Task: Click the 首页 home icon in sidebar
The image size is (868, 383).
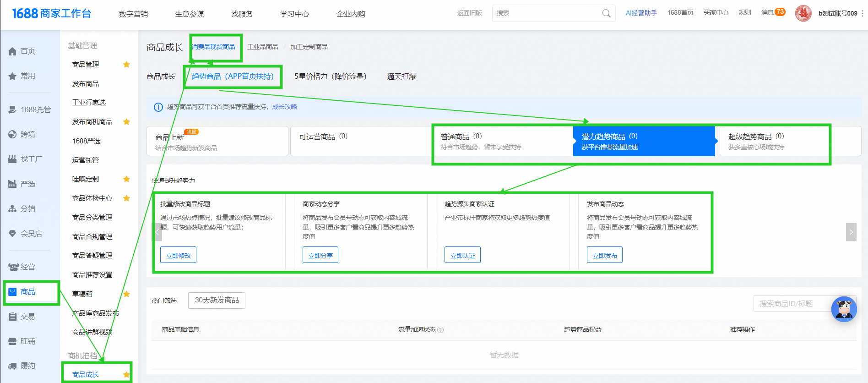Action: coord(12,51)
